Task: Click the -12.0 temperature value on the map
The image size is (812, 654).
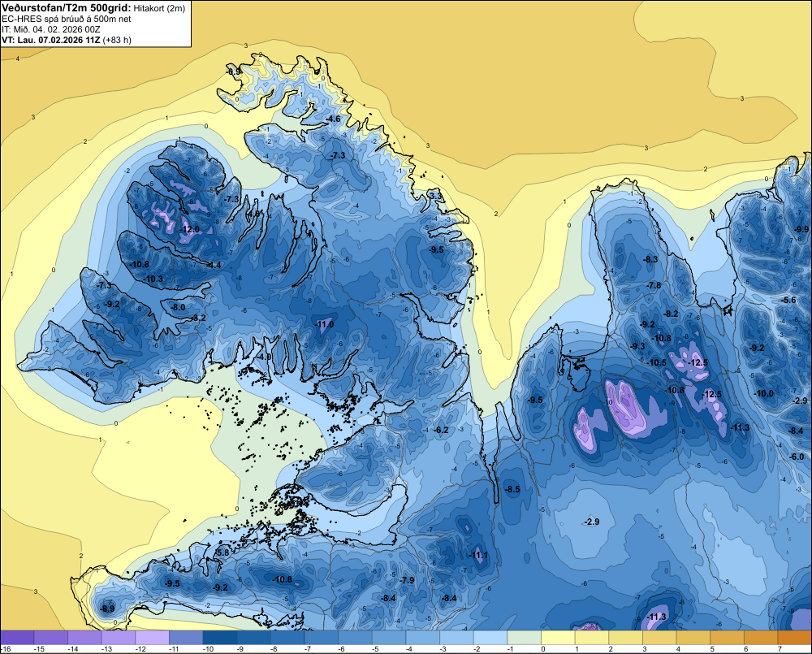Action: point(189,229)
